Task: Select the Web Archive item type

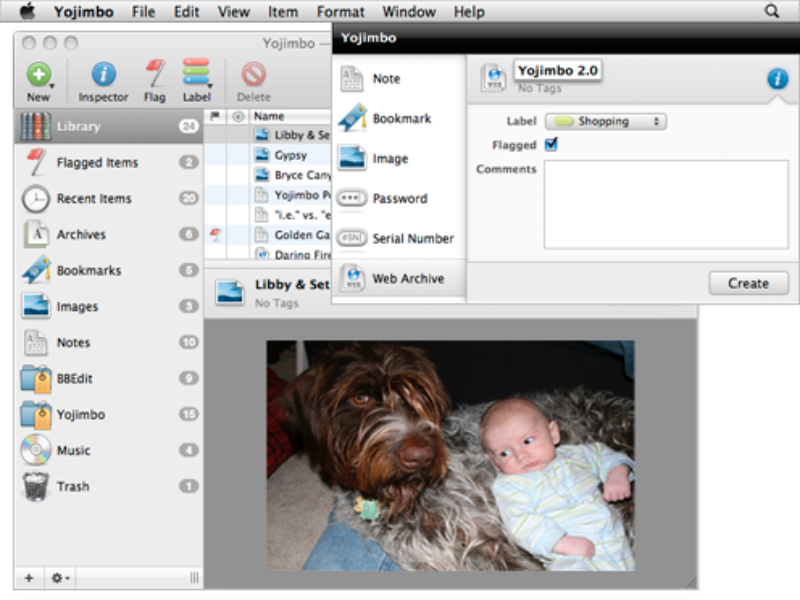Action: click(400, 278)
